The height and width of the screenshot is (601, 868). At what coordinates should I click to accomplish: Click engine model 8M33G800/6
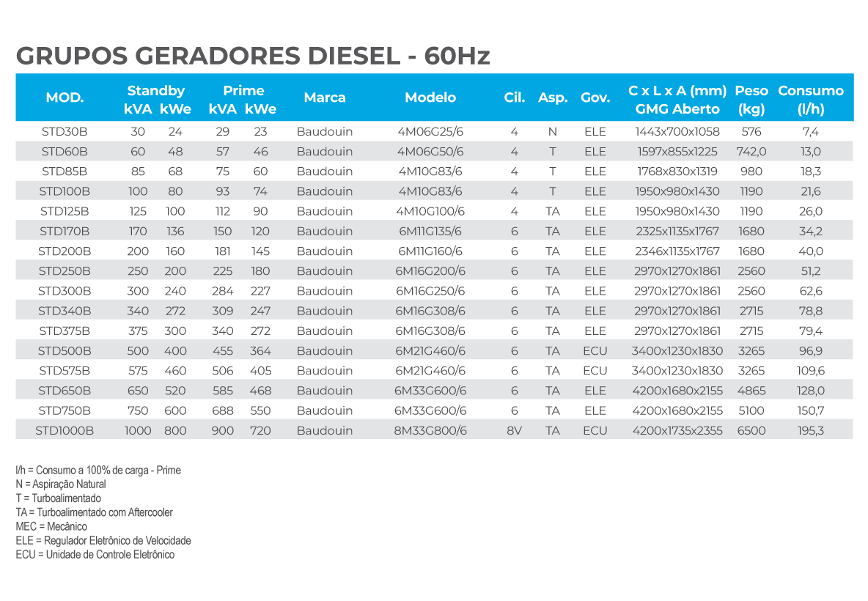[x=430, y=430]
